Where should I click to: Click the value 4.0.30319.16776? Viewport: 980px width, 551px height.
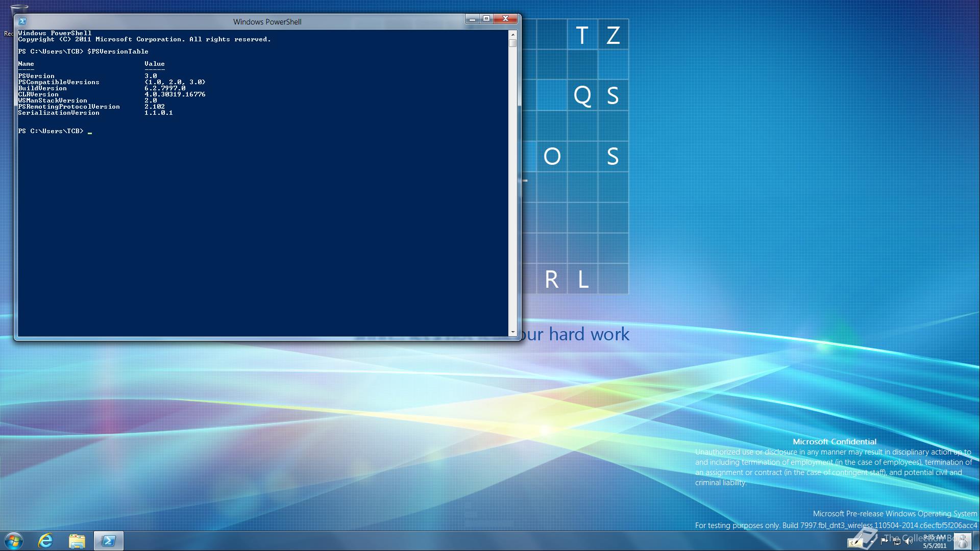[175, 94]
